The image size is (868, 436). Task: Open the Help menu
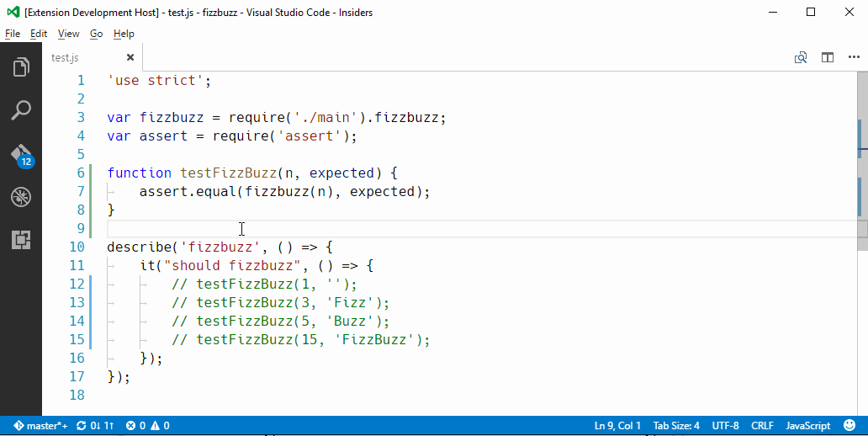pyautogui.click(x=124, y=34)
